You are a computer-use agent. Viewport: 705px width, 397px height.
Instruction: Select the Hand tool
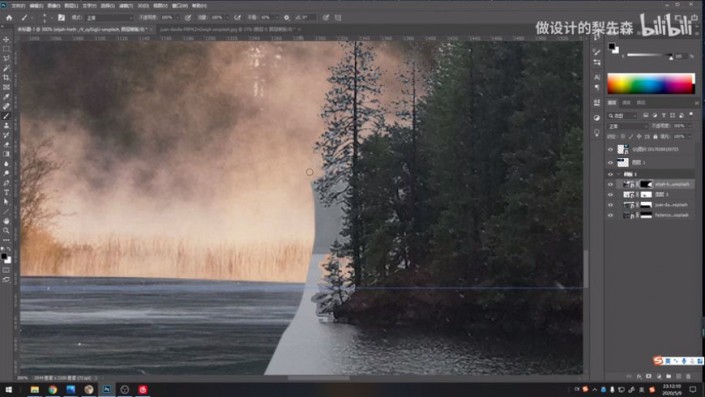pyautogui.click(x=6, y=221)
